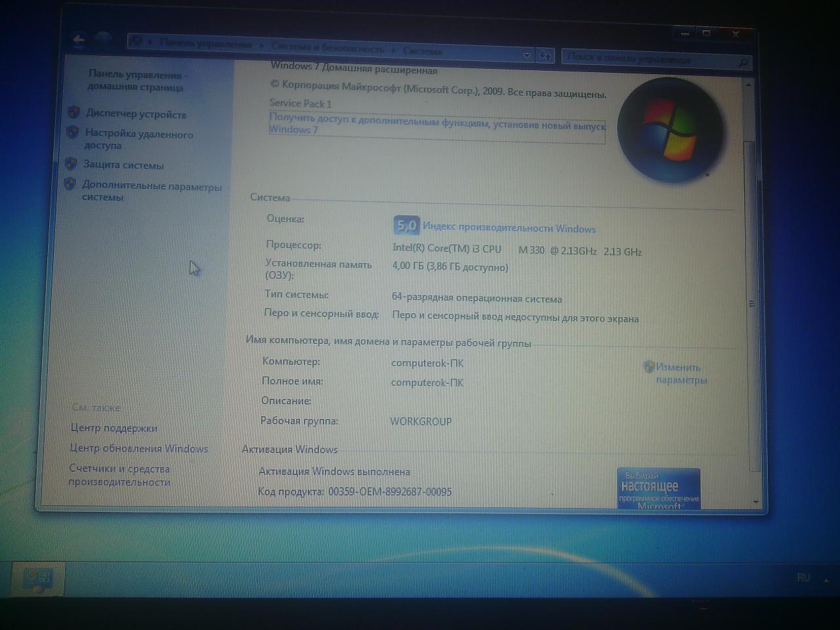
Task: Click the shield icon next to Изменить параметры
Action: (649, 366)
